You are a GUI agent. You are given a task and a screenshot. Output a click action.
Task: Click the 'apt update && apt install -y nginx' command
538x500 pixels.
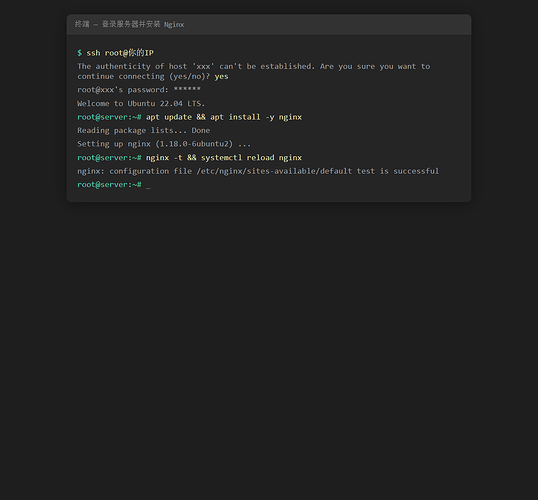[224, 117]
